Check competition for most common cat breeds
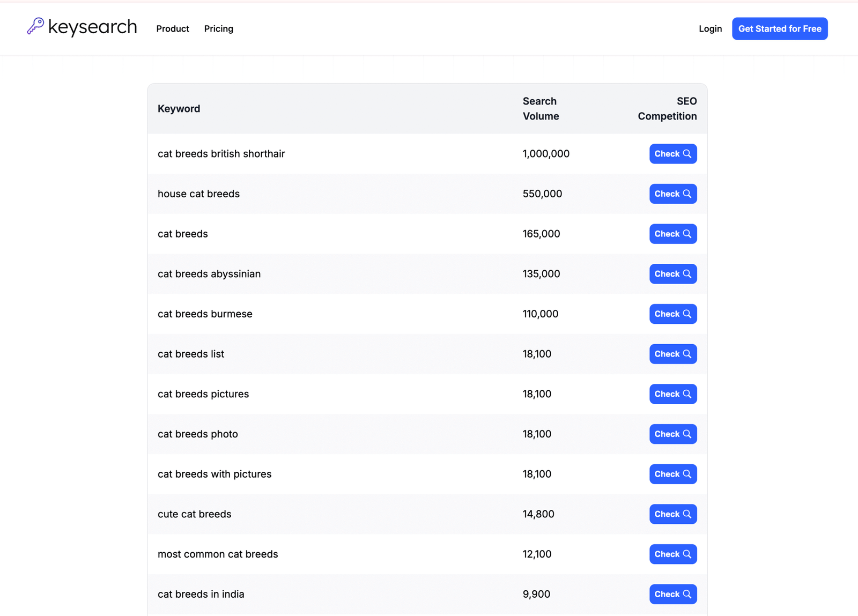 672,554
